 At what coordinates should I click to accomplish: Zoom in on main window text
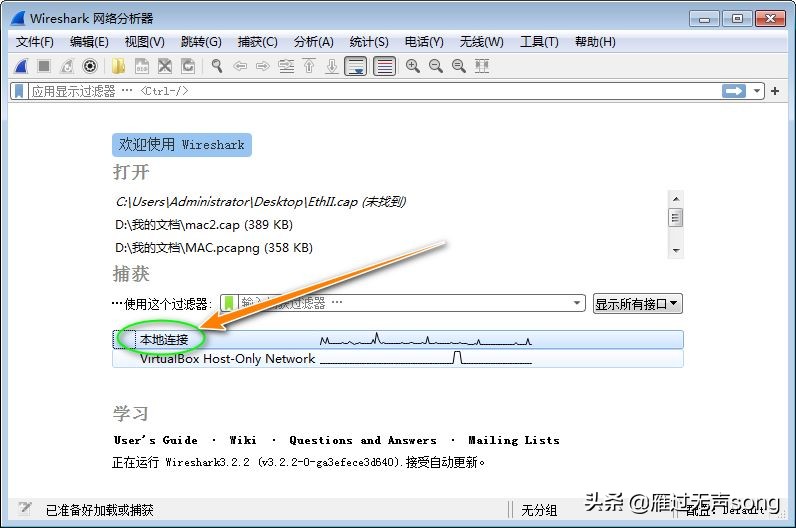click(x=413, y=66)
